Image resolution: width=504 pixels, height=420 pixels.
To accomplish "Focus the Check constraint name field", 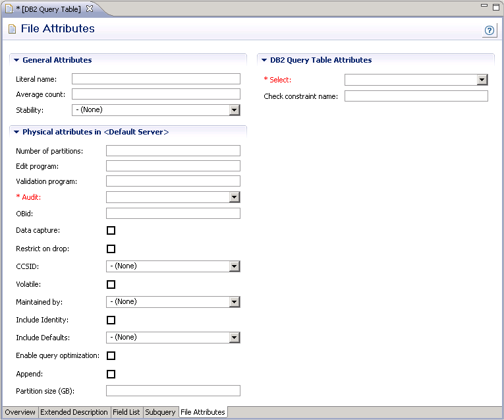I will [x=416, y=96].
